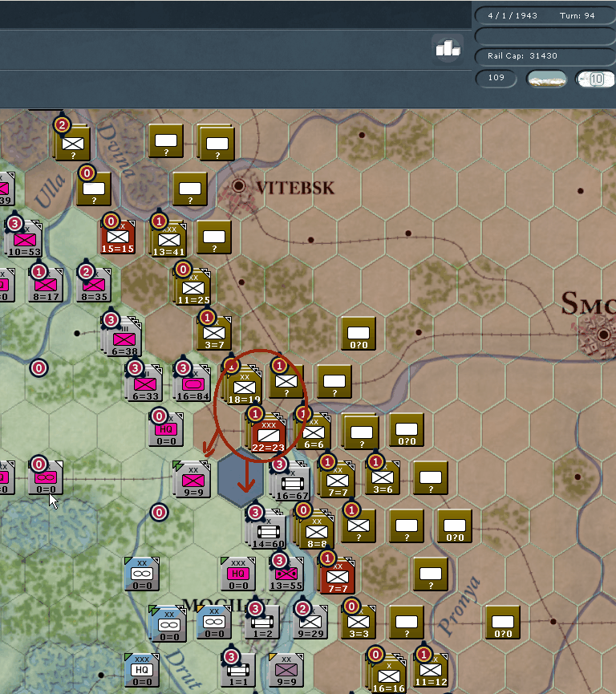Click the Ulla river label
616x694 pixels.
click(x=50, y=192)
